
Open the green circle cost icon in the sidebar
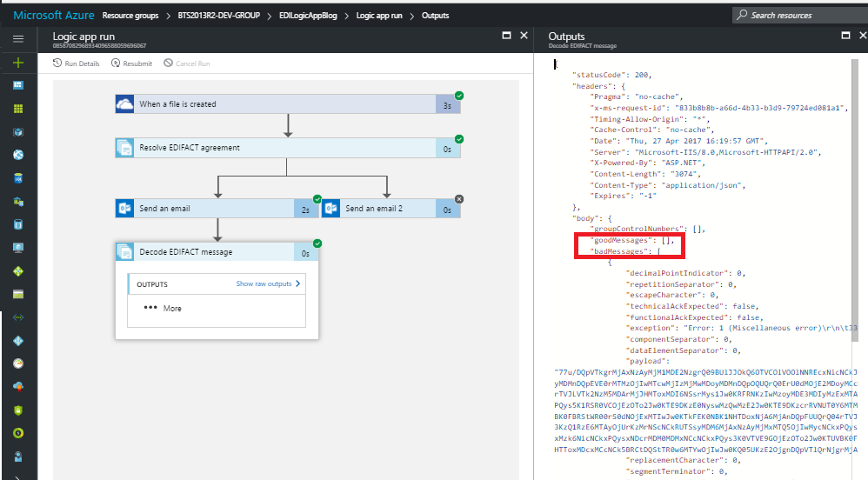coord(18,433)
